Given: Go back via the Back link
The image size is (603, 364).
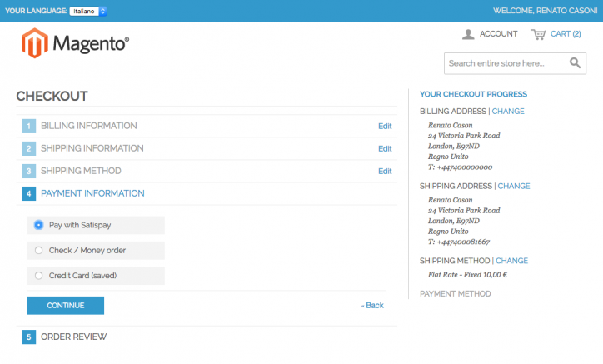Looking at the screenshot, I should pyautogui.click(x=372, y=306).
